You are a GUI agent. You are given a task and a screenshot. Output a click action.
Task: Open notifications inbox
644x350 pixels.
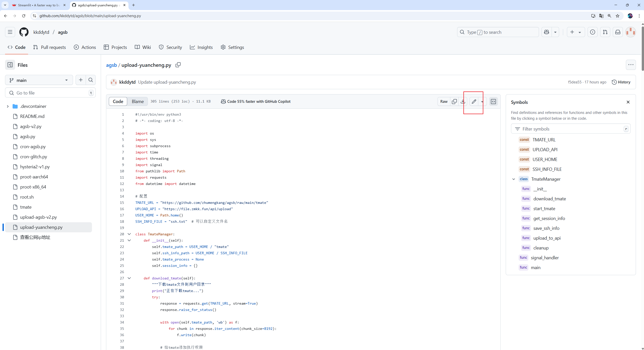click(618, 32)
